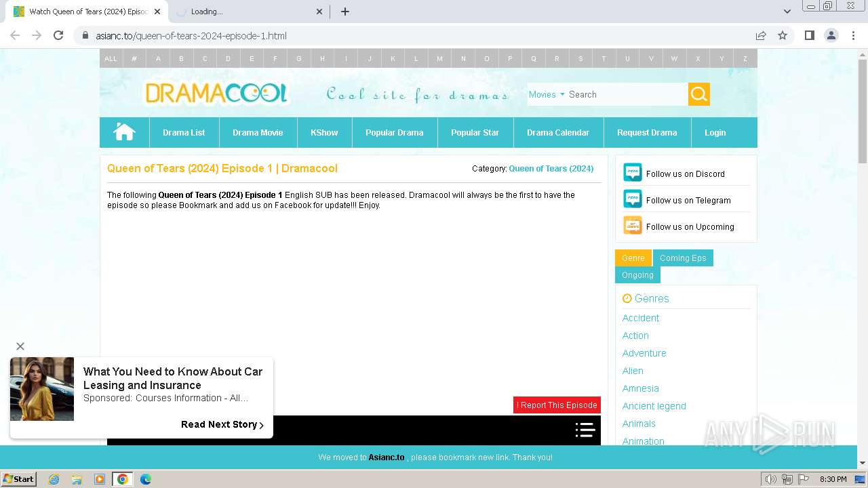Screen dimensions: 868x488
Task: Expand the Movies search-type dropdown
Action: [547, 94]
